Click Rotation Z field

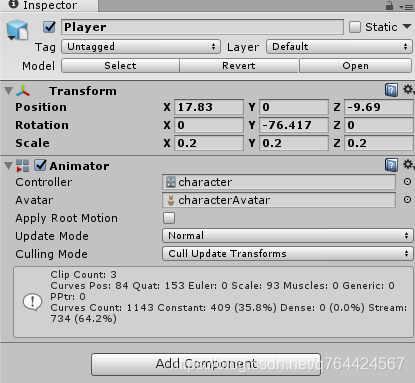(x=379, y=125)
